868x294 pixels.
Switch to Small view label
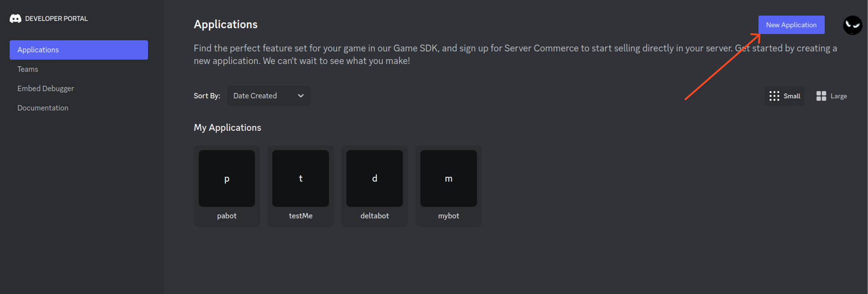[792, 96]
